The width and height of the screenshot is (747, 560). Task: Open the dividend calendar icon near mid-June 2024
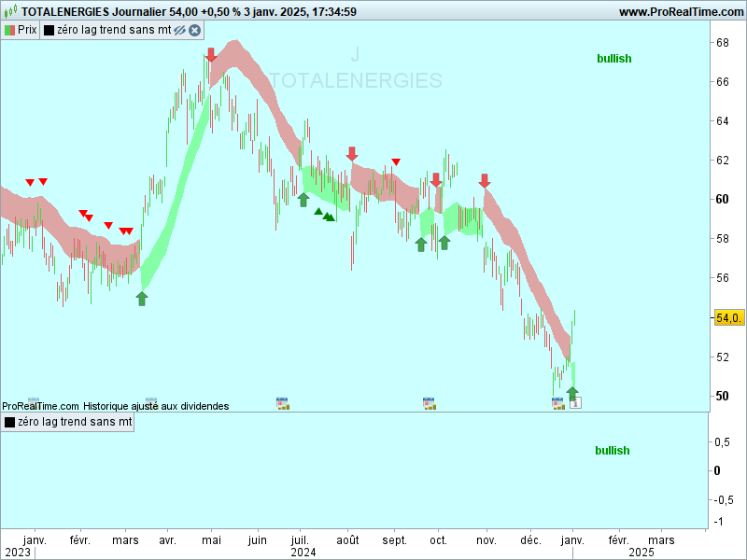point(283,403)
